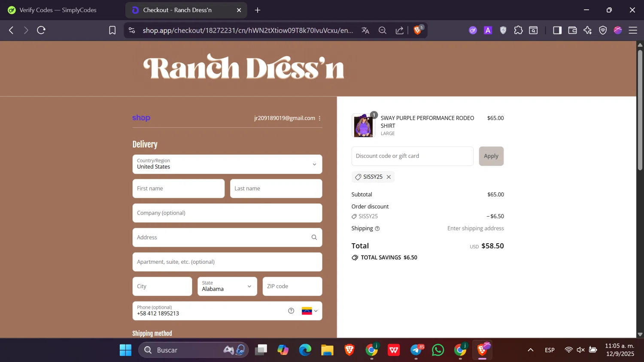Open the browser hamburger menu

pos(633,30)
